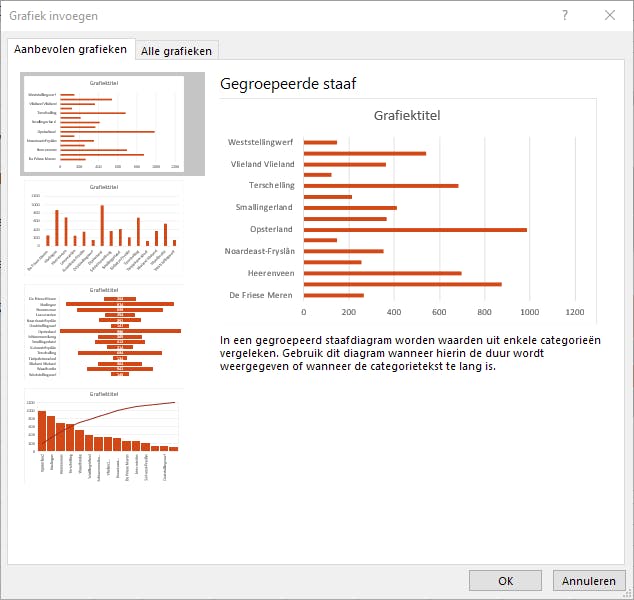
Task: Click the Noardeast-Fryslân axis label
Action: point(260,251)
